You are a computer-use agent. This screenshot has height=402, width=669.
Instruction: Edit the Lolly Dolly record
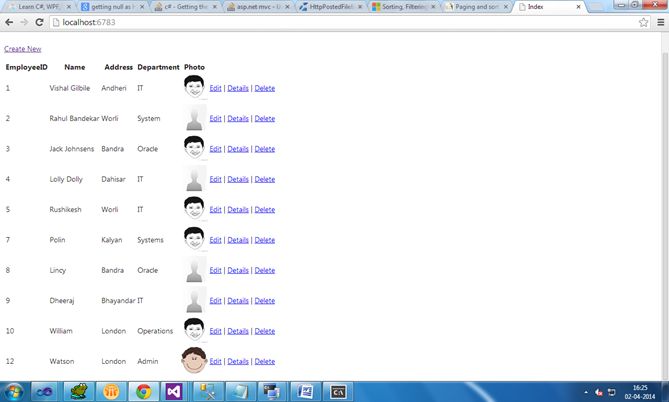point(215,179)
